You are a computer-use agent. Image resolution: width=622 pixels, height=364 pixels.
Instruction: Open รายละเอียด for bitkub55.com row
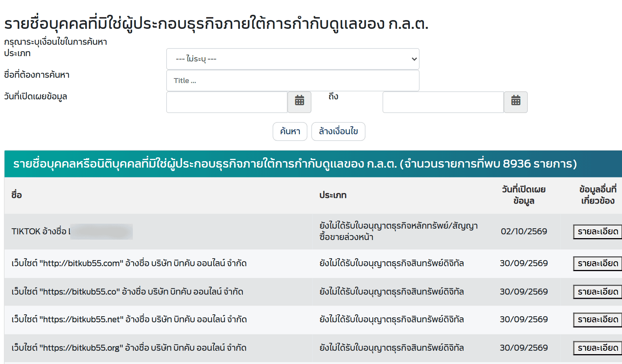[x=598, y=264]
